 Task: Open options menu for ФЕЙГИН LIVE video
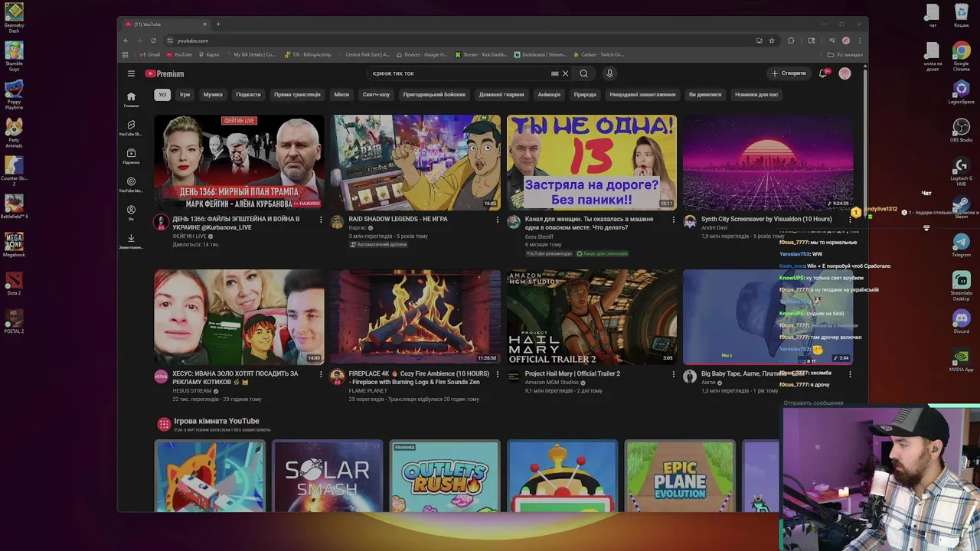coord(321,220)
